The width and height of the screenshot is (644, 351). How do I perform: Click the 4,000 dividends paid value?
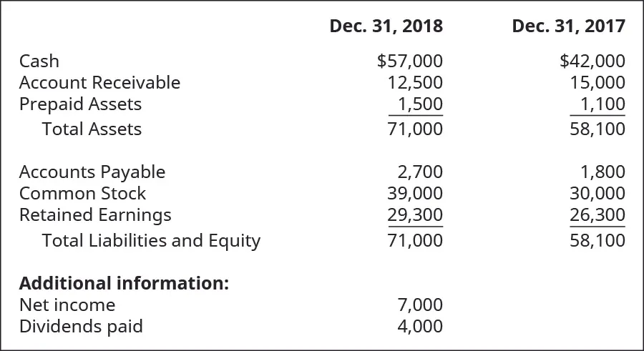pyautogui.click(x=419, y=327)
